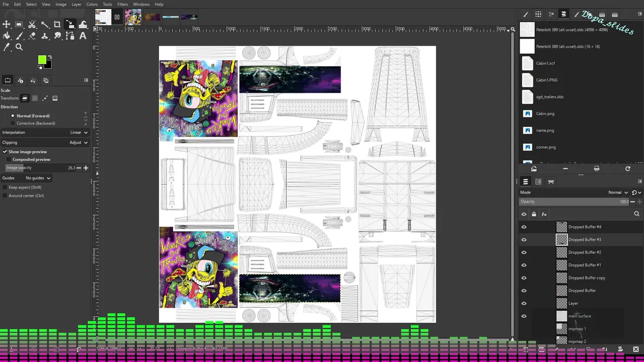This screenshot has height=362, width=644.
Task: Select the Eraser tool
Action: (x=32, y=36)
